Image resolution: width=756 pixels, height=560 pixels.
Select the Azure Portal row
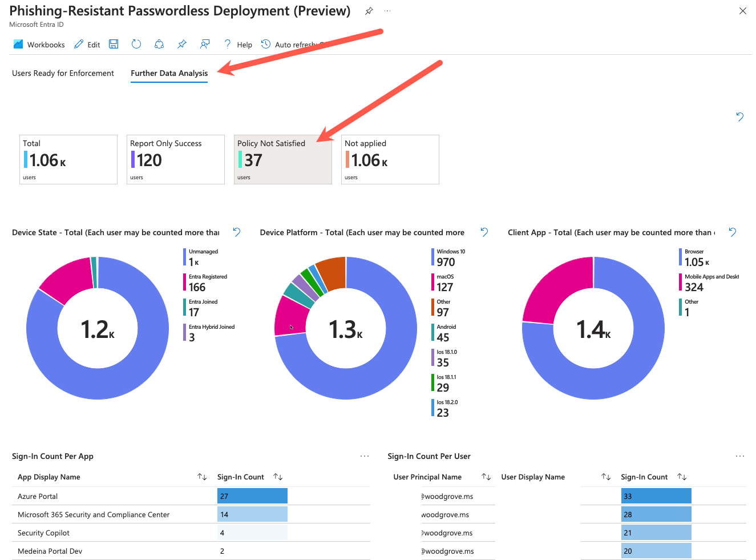191,496
